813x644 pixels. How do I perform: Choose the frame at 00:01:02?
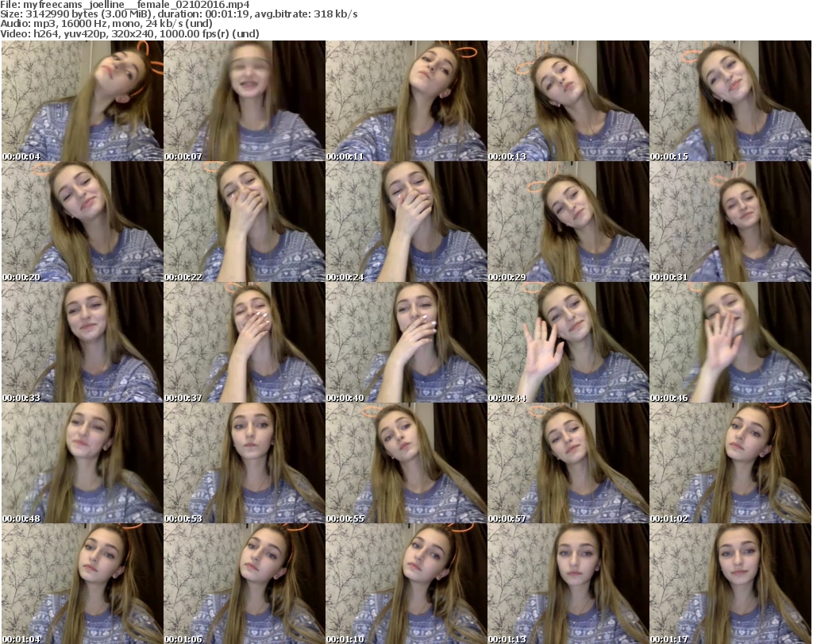[730, 463]
